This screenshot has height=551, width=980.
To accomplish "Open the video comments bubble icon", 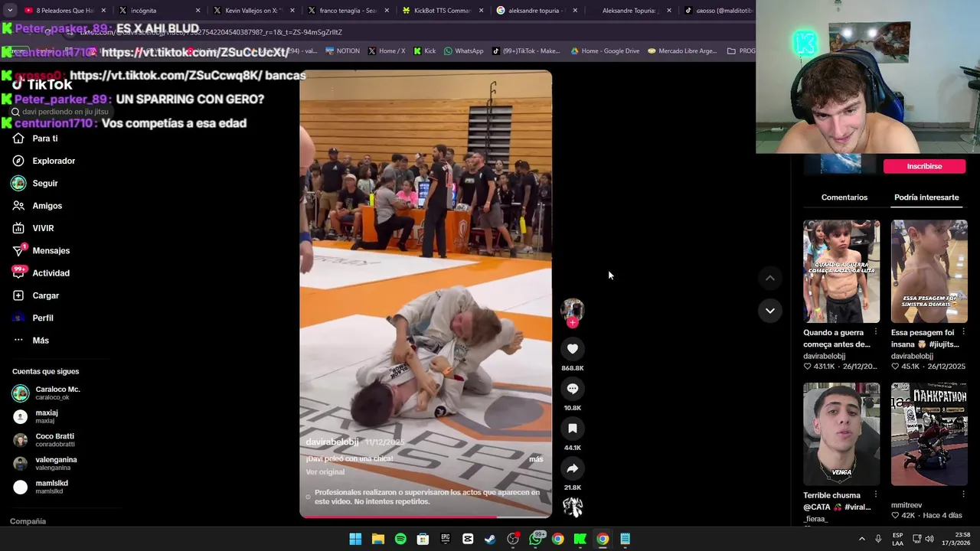I will coord(572,389).
